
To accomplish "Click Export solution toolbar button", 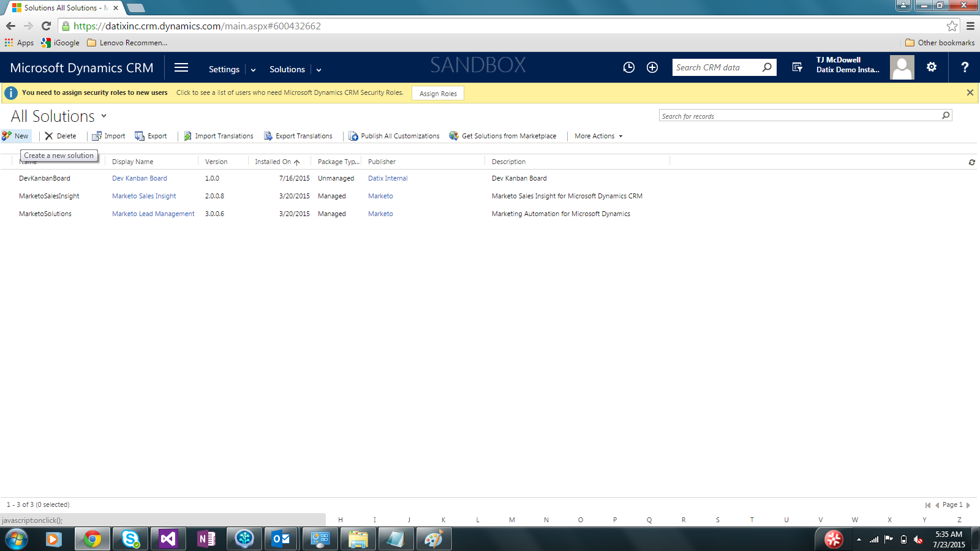I will [x=151, y=136].
